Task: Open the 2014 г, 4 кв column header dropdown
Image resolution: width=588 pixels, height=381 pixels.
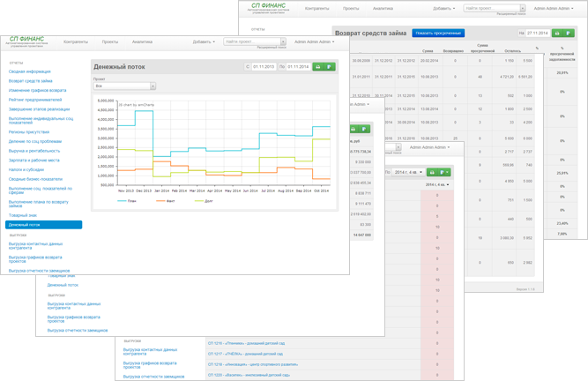Action: [x=437, y=185]
